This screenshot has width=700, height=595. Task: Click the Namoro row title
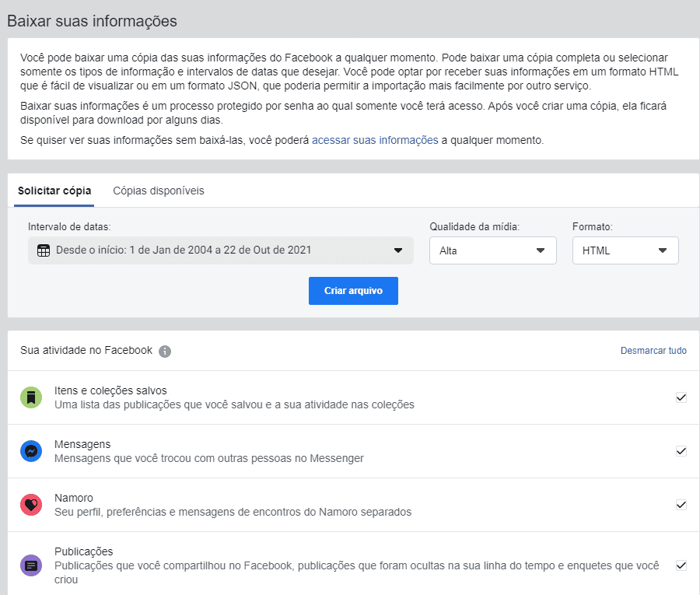click(x=74, y=498)
